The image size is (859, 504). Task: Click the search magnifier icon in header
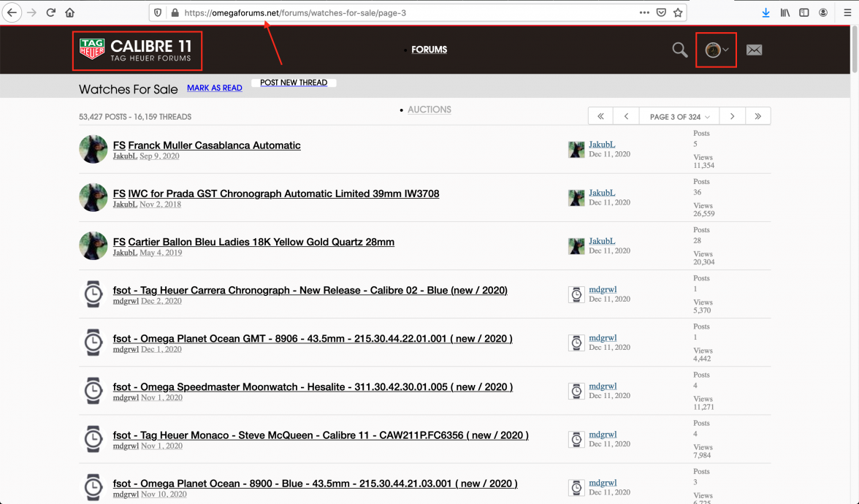pyautogui.click(x=679, y=50)
